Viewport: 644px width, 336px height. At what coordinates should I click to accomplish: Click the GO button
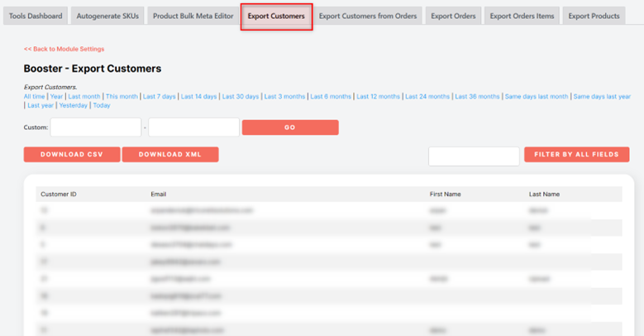[290, 127]
